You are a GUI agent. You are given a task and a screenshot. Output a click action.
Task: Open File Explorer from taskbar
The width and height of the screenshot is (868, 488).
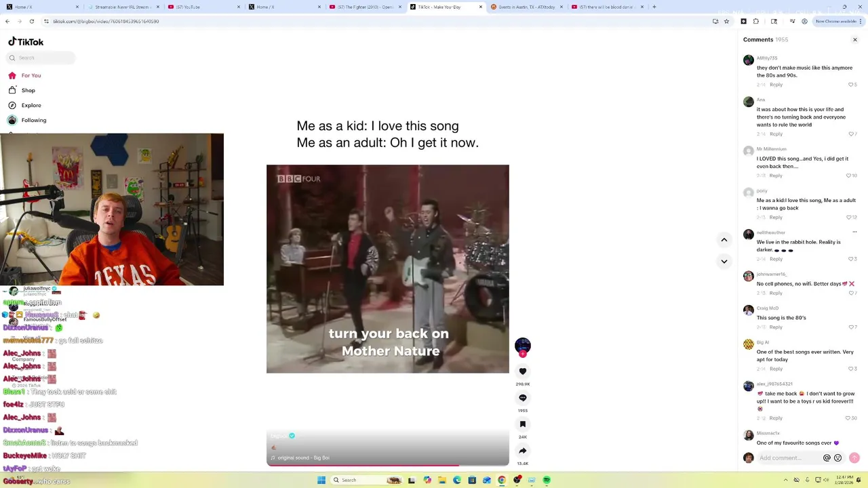[442, 481]
